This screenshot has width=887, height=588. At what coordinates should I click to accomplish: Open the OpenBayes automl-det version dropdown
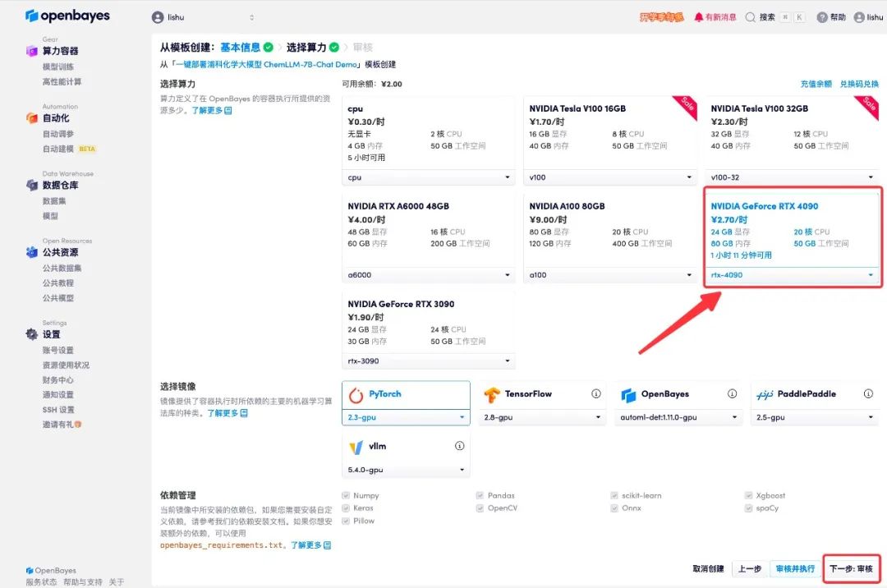point(678,417)
